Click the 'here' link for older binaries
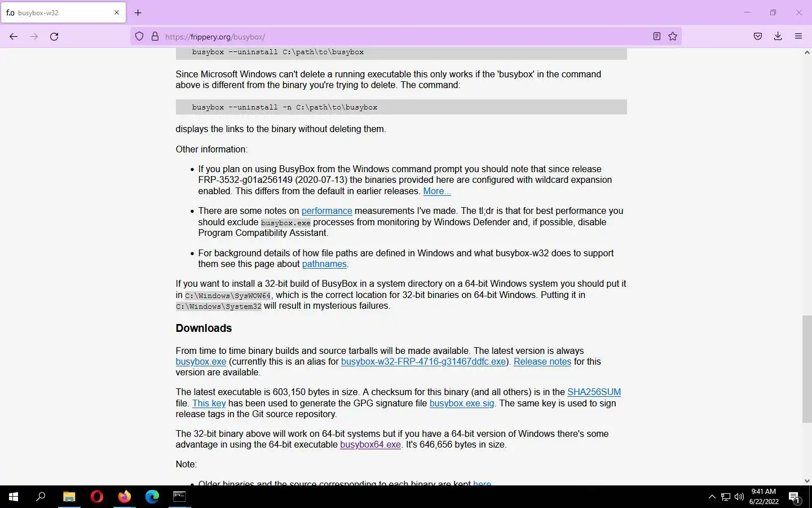 coord(482,483)
